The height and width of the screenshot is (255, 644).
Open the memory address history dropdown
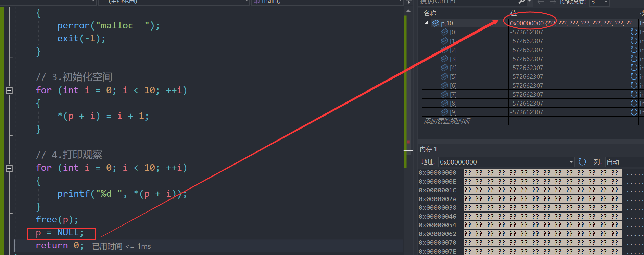point(571,162)
